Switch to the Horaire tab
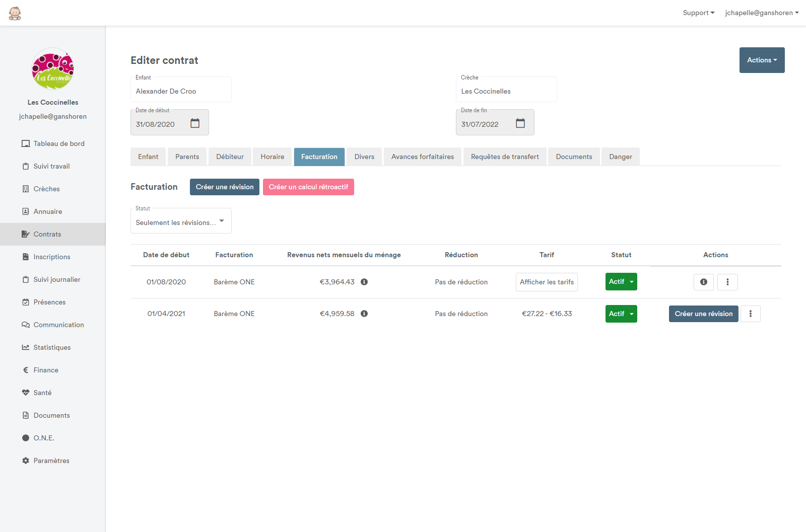This screenshot has width=806, height=532. pyautogui.click(x=272, y=157)
